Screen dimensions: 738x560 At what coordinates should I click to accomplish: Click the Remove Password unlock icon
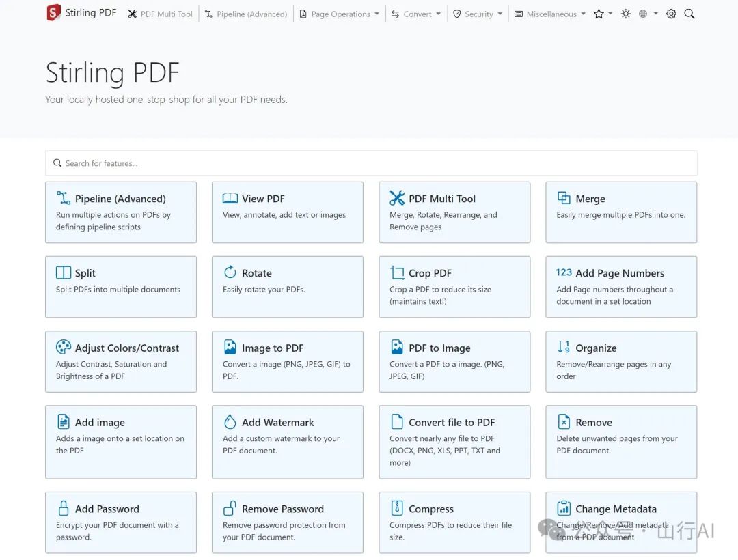230,508
